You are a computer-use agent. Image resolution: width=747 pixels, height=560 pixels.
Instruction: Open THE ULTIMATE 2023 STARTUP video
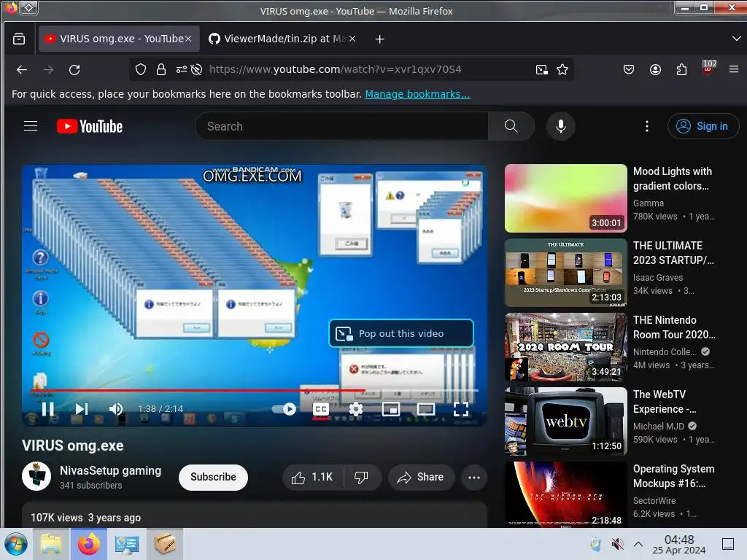[x=565, y=273]
